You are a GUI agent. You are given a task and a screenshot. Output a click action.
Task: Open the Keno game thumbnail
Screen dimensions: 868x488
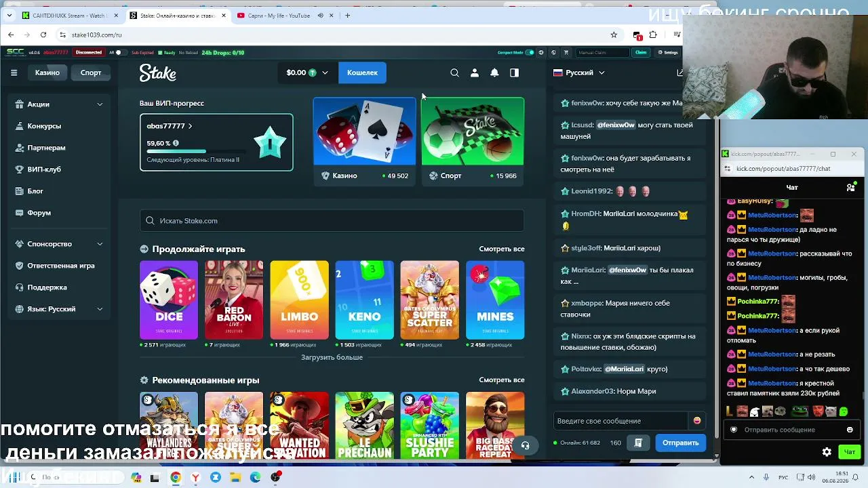point(364,300)
